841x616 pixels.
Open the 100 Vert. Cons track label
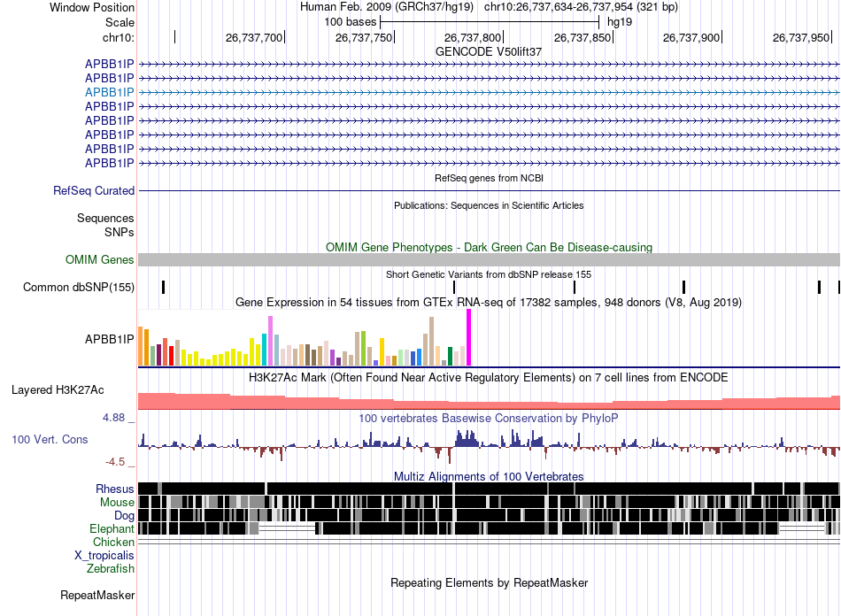pos(50,440)
